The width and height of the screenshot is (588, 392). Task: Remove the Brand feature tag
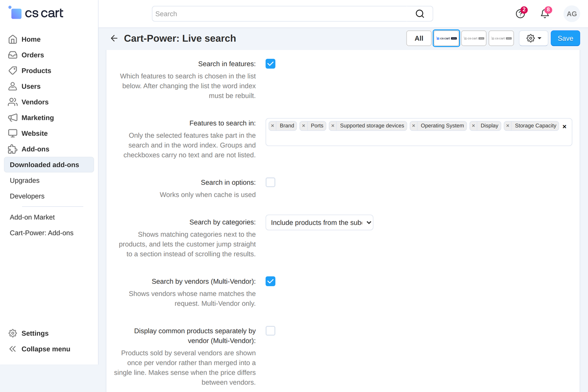pyautogui.click(x=273, y=126)
